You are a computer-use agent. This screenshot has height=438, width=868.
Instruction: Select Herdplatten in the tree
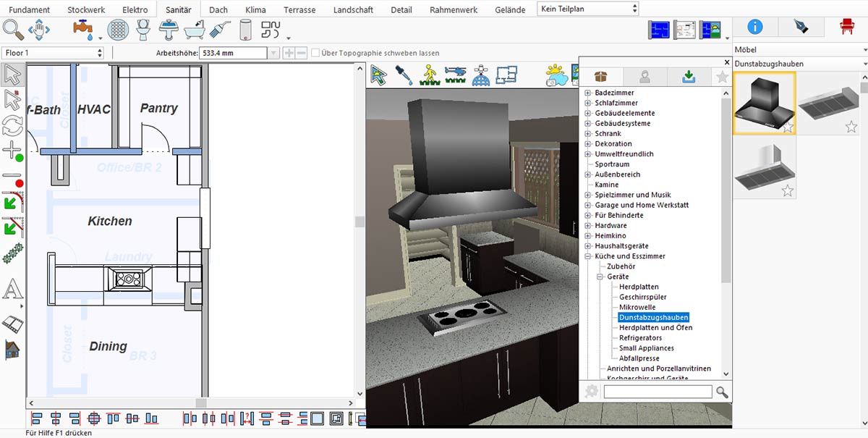tap(639, 287)
